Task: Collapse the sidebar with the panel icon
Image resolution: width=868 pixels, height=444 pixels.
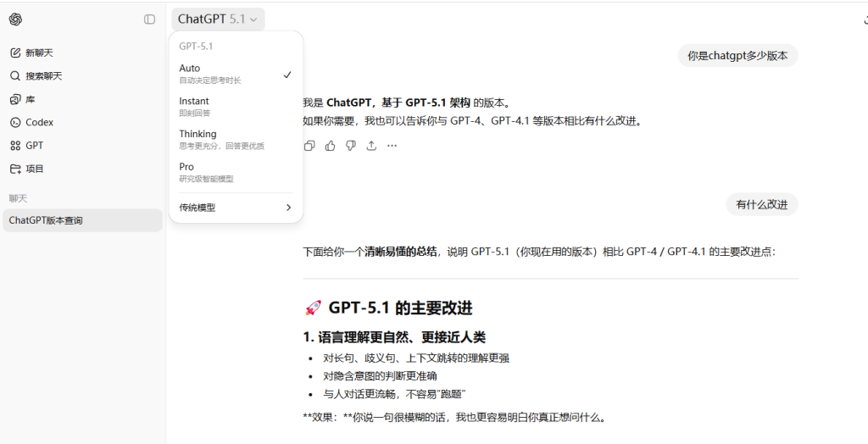Action: (149, 19)
